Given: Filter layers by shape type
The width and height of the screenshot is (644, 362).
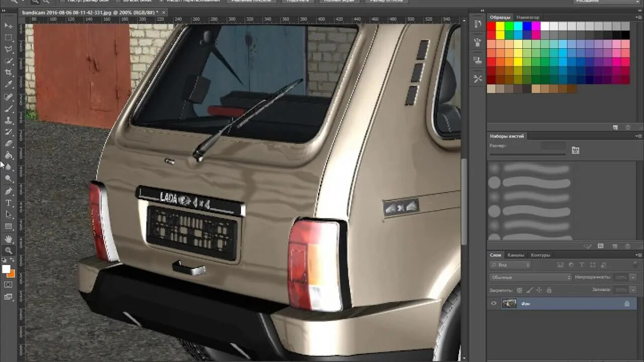Looking at the screenshot, I should pyautogui.click(x=593, y=265).
